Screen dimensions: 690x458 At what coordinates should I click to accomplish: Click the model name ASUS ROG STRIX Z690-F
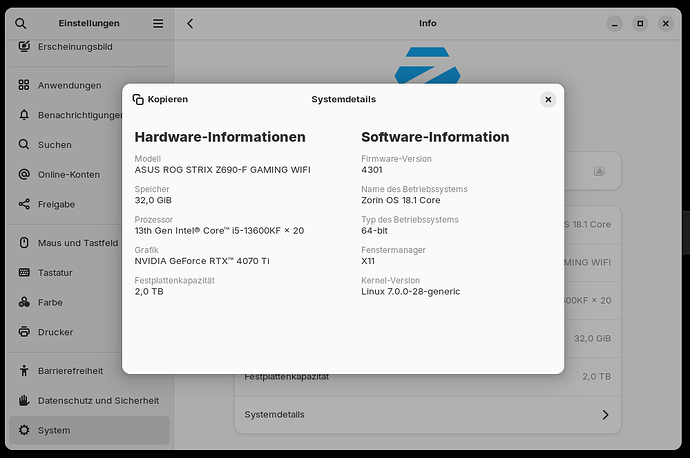tap(222, 170)
